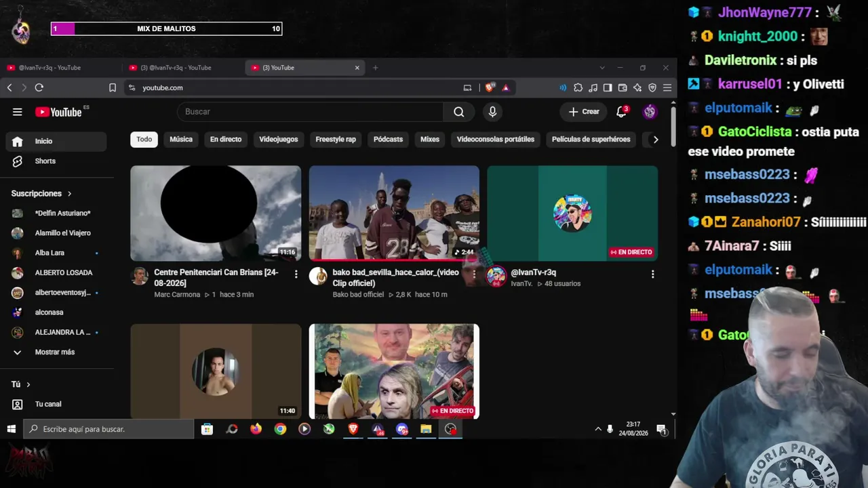Click the Windows taskbar search box
868x488 pixels.
tap(109, 429)
